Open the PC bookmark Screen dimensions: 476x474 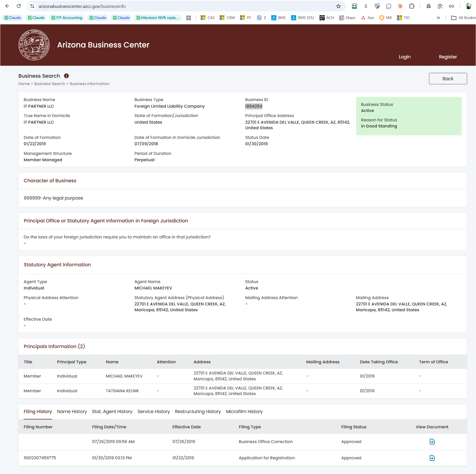point(246,18)
